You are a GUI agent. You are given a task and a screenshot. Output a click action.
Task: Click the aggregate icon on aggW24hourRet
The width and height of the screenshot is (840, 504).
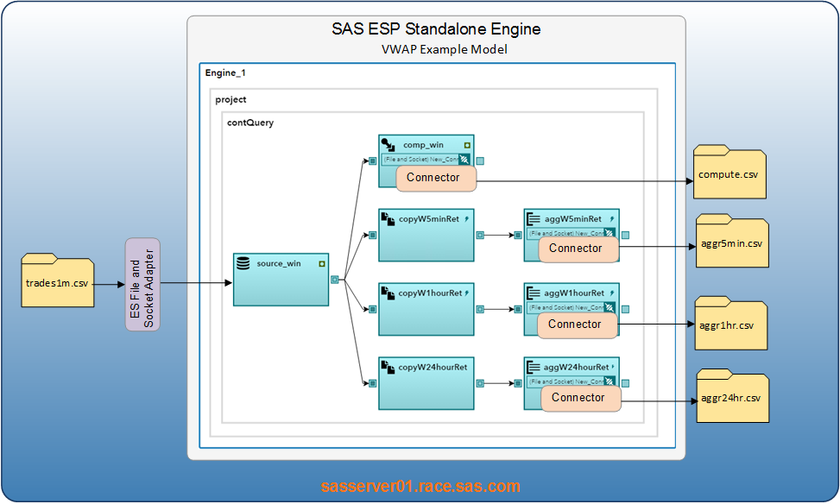click(x=535, y=366)
